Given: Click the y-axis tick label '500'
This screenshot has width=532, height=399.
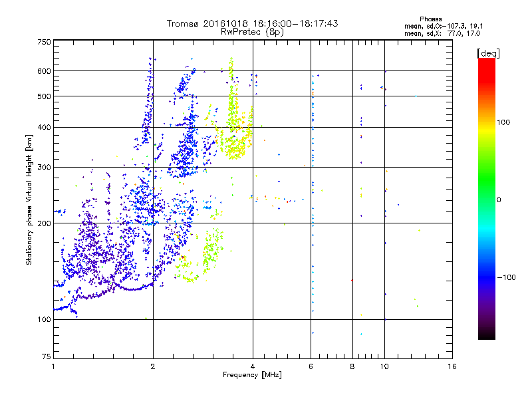Looking at the screenshot, I should pos(44,96).
